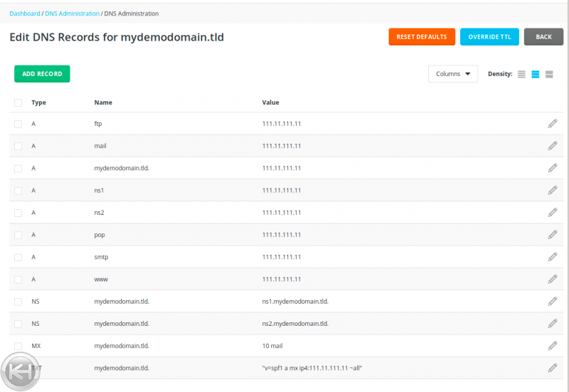
Task: Click the spf1 TXT value text
Action: point(312,368)
